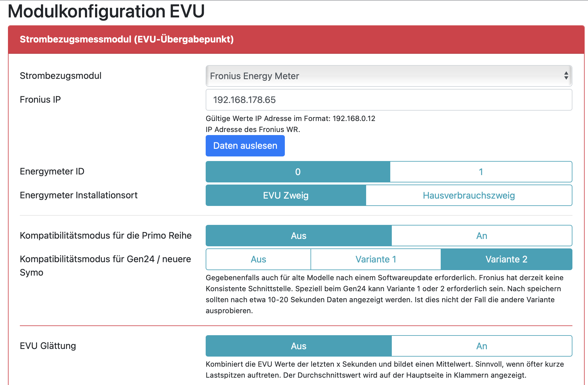The height and width of the screenshot is (385, 588).
Task: Disable EVU Glättung with Aus
Action: pos(298,346)
